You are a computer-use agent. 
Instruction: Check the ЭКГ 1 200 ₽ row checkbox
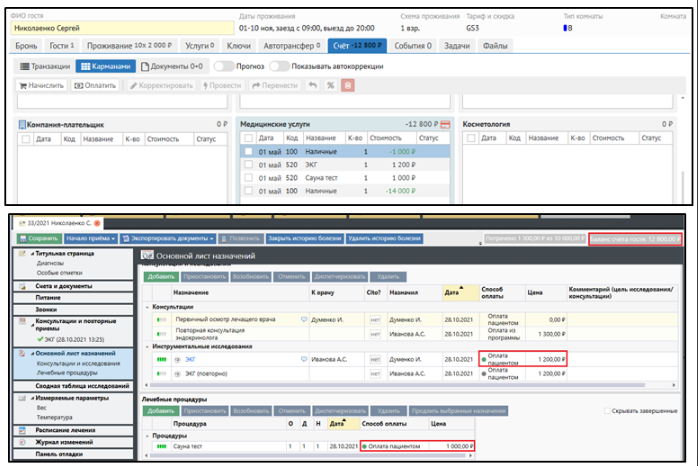coord(248,164)
